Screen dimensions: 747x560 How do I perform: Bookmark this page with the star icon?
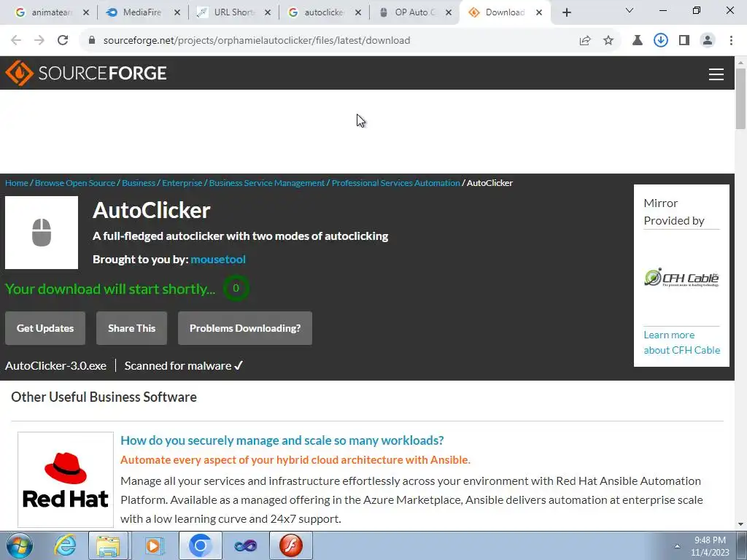[608, 41]
